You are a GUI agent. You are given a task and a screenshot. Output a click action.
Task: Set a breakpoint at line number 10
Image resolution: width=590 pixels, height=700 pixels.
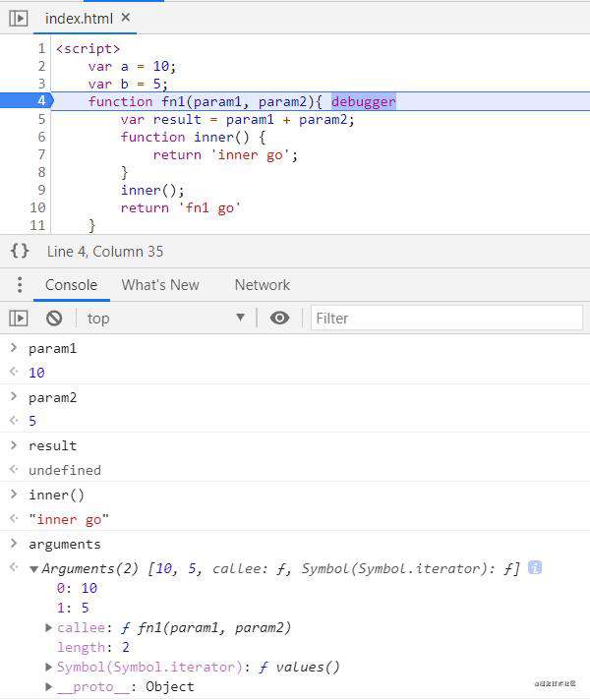[37, 207]
